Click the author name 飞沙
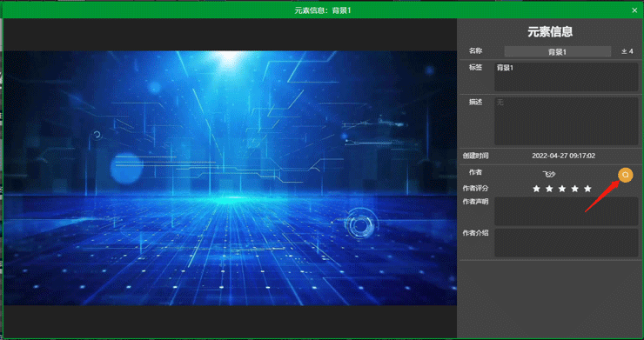 click(549, 175)
